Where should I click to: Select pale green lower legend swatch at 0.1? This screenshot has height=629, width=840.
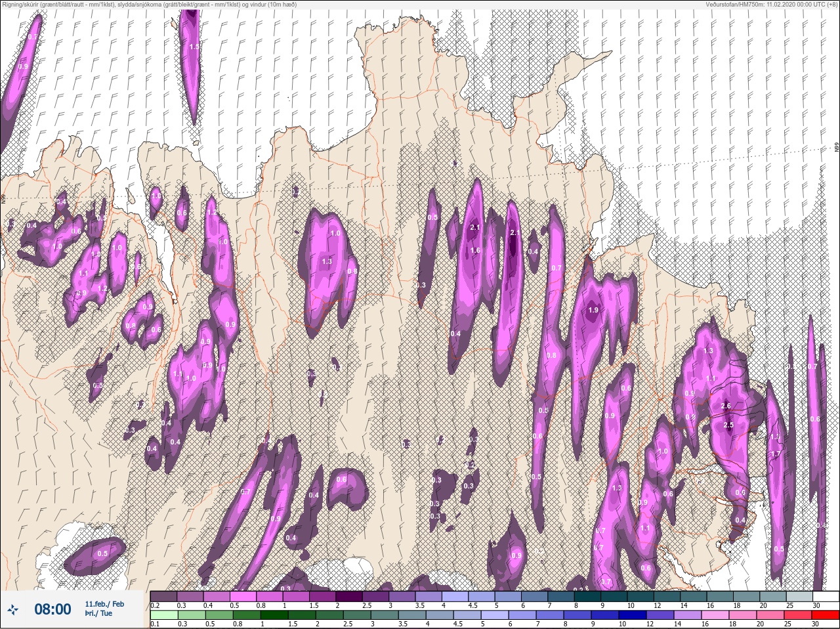tap(163, 615)
